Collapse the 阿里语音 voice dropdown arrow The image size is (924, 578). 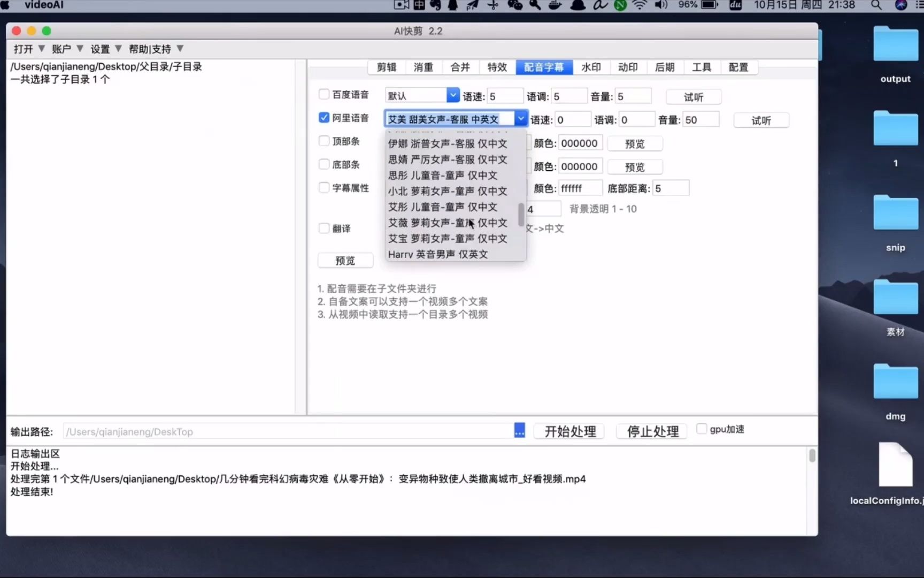click(x=520, y=119)
